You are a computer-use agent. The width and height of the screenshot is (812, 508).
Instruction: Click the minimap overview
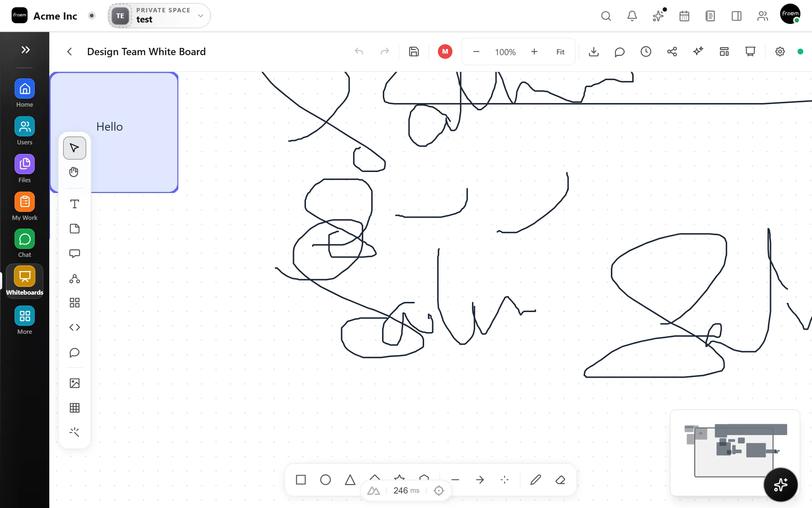tap(735, 453)
